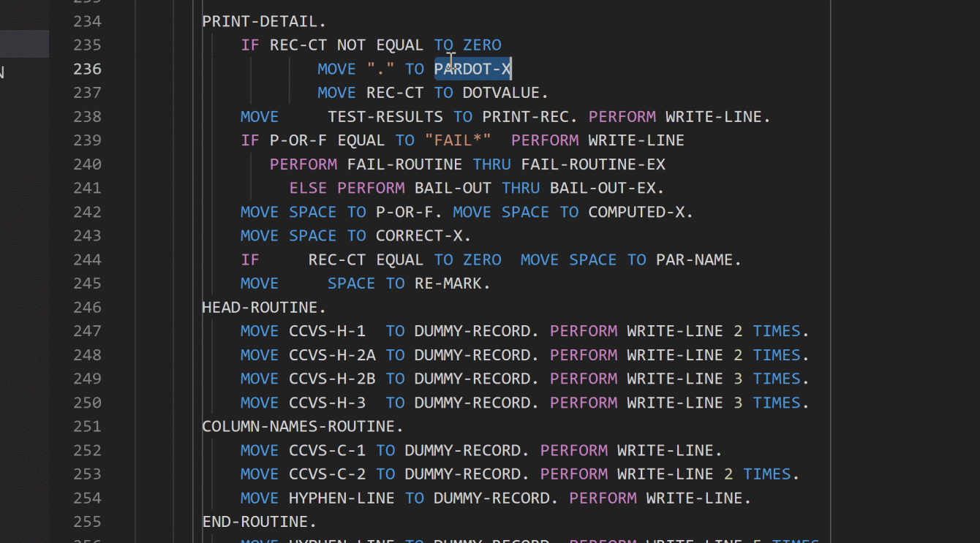The width and height of the screenshot is (980, 543).
Task: Click the "FAIL*" string literal
Action: (x=458, y=140)
